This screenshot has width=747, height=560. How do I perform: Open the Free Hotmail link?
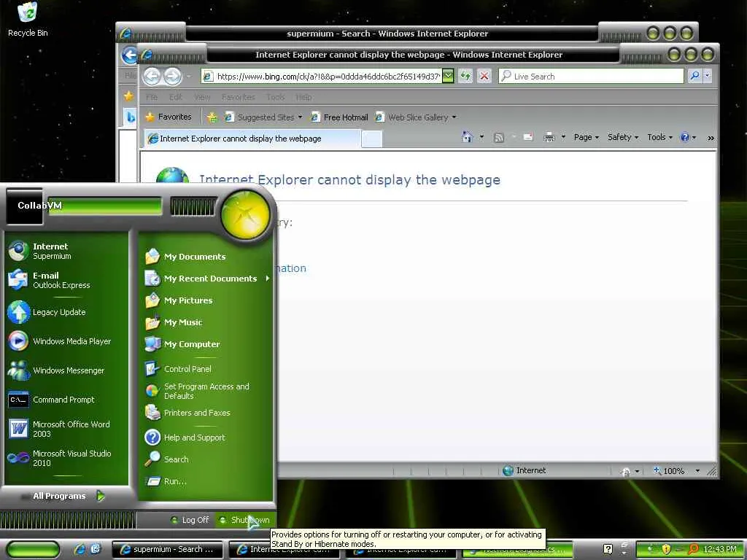coord(339,117)
